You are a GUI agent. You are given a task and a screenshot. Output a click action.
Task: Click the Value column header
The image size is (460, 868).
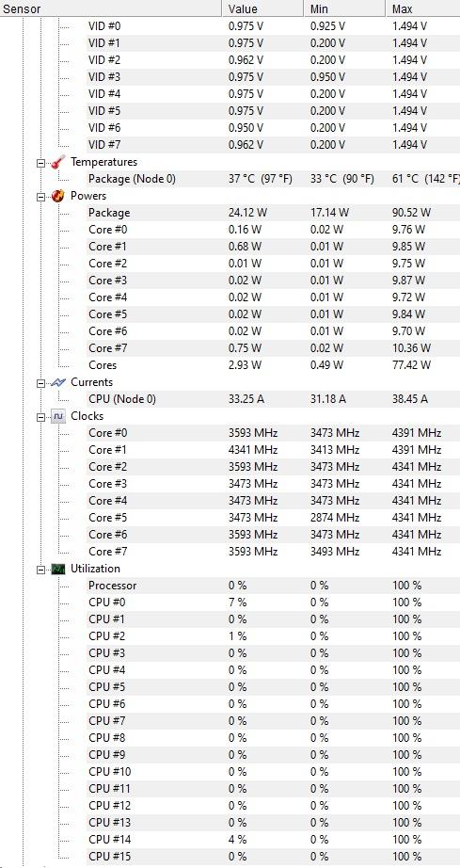[x=262, y=8]
